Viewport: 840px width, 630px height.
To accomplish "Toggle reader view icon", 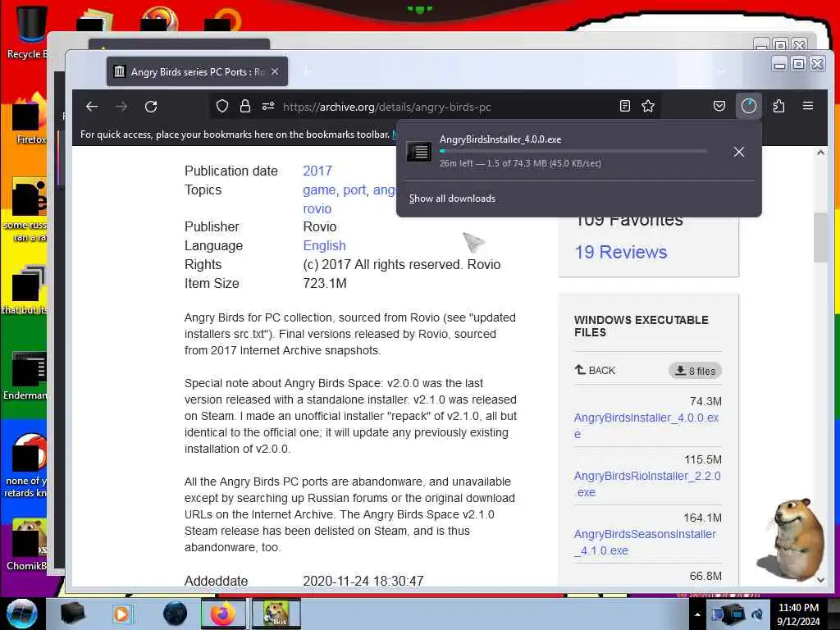I will (624, 106).
